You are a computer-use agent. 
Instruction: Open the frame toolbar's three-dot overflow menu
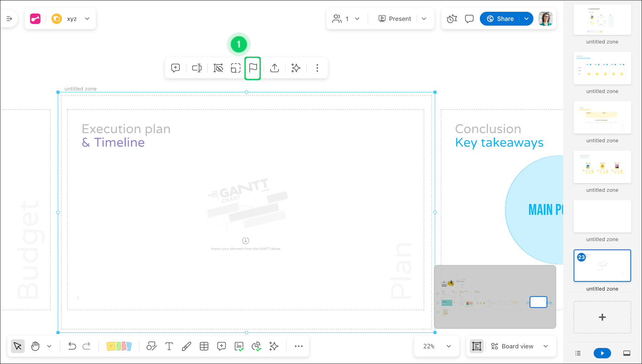tap(317, 68)
